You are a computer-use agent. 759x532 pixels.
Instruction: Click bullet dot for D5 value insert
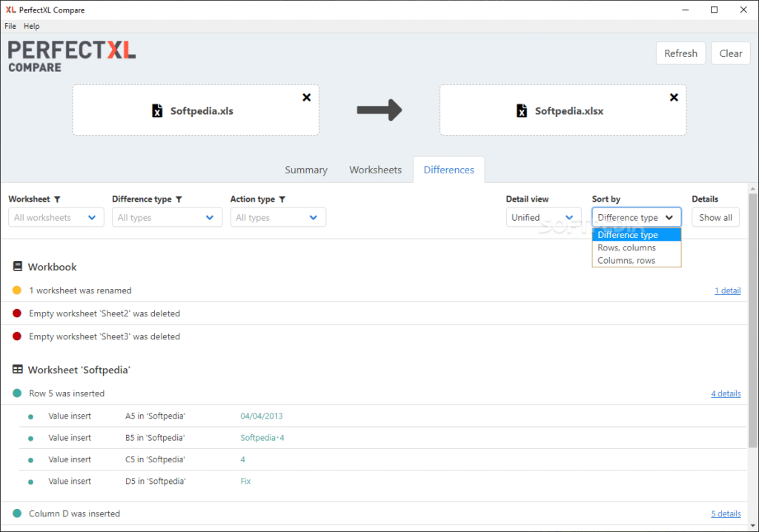point(30,482)
